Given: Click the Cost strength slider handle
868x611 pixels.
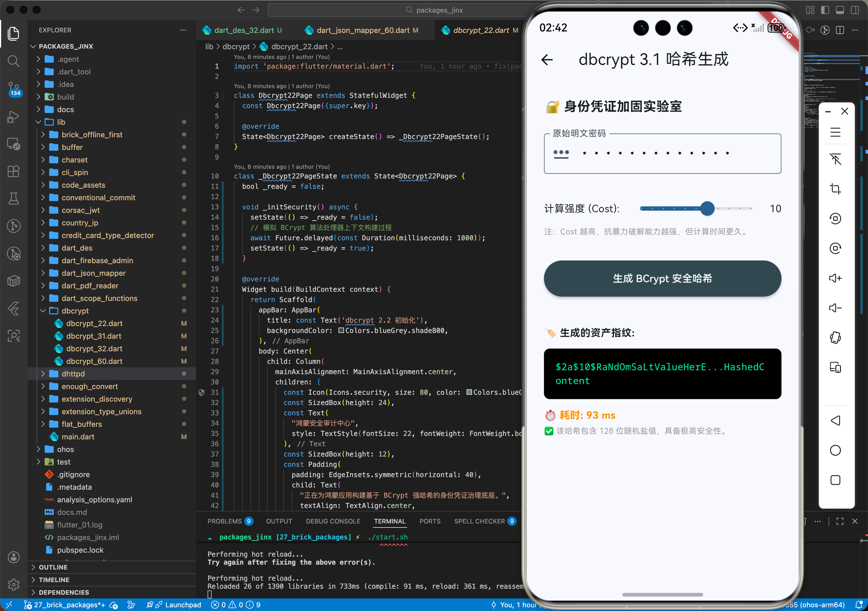Looking at the screenshot, I should [707, 209].
